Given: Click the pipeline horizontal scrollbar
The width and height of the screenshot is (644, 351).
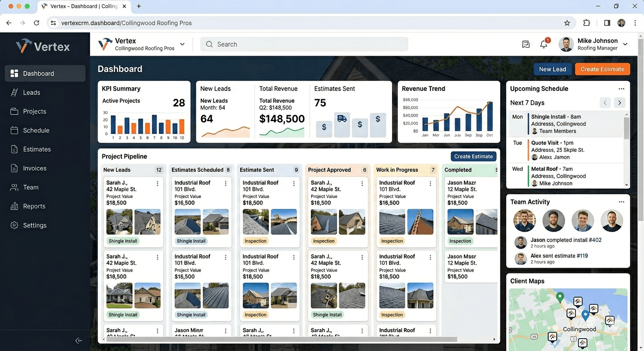Looking at the screenshot, I should pos(282,339).
